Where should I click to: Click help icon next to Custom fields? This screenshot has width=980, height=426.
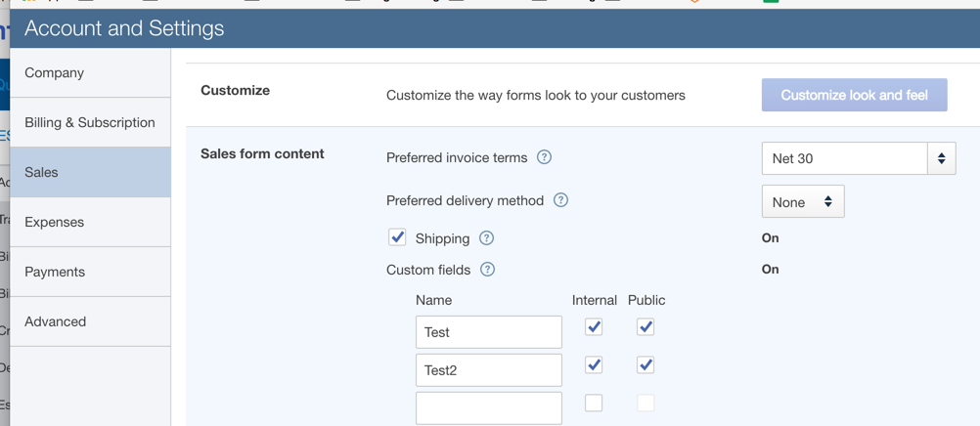487,270
